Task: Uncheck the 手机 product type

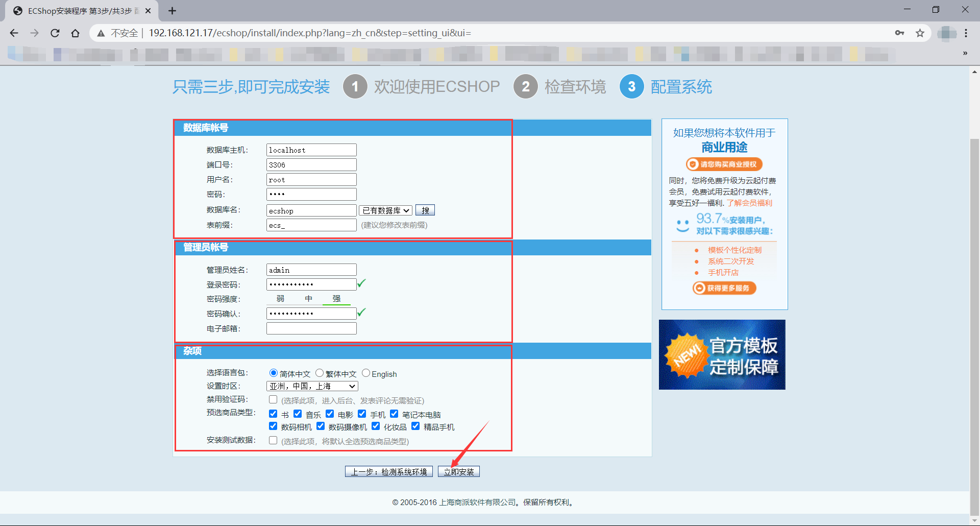Action: (x=362, y=414)
